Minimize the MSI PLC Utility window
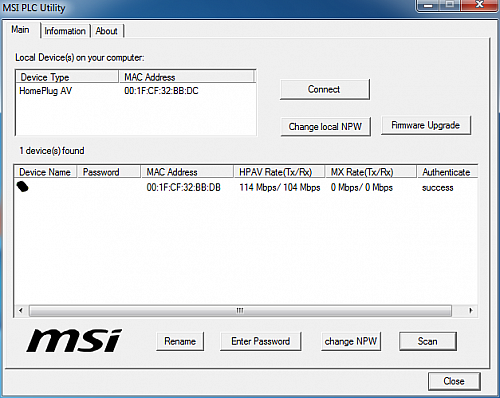The width and height of the screenshot is (500, 398). 428,5
